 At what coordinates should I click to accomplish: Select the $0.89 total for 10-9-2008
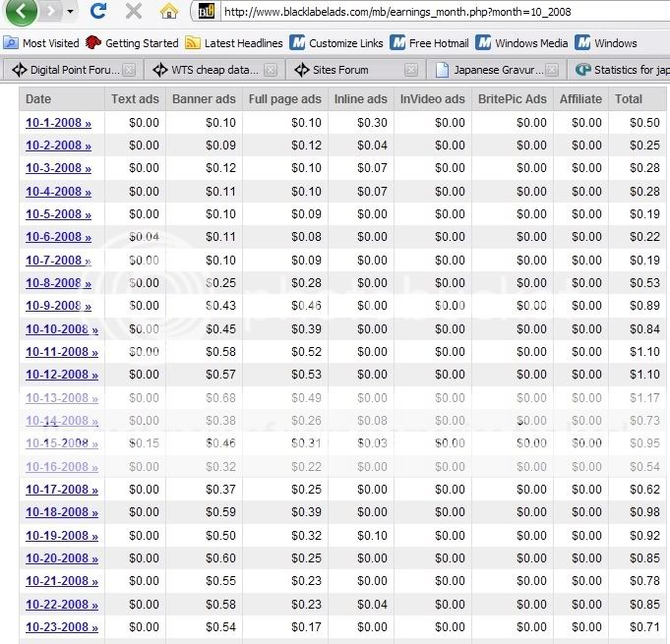pyautogui.click(x=644, y=306)
